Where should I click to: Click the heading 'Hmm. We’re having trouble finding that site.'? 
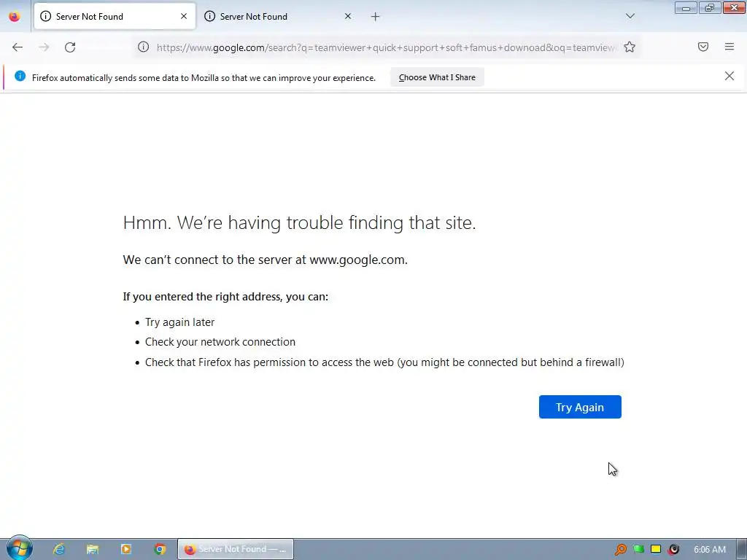click(x=299, y=222)
